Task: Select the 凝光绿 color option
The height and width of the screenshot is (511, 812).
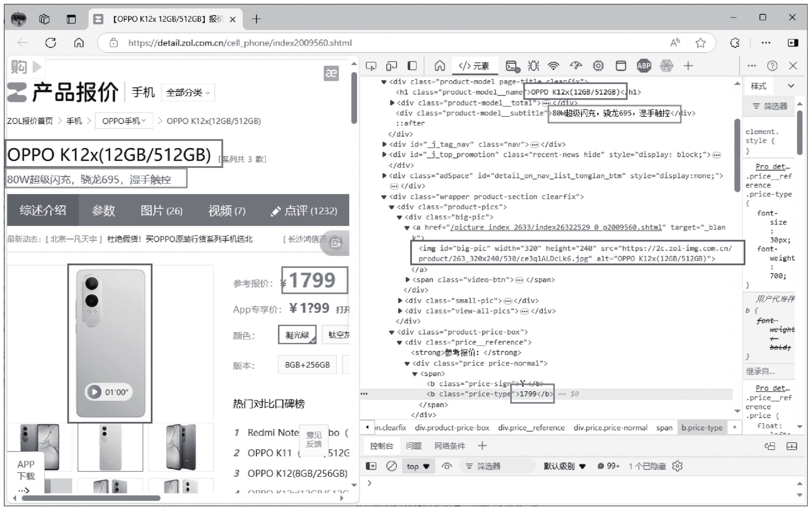Action: coord(297,335)
